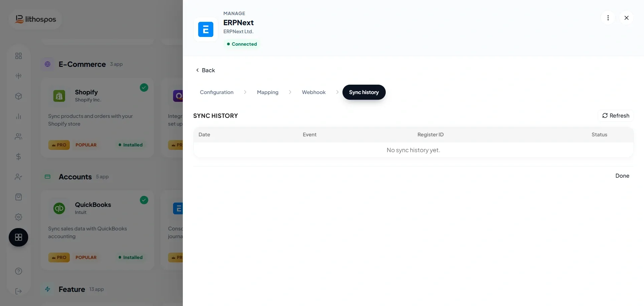The height and width of the screenshot is (306, 644).
Task: Click the ERPNext app logo in panel header
Action: click(x=206, y=30)
